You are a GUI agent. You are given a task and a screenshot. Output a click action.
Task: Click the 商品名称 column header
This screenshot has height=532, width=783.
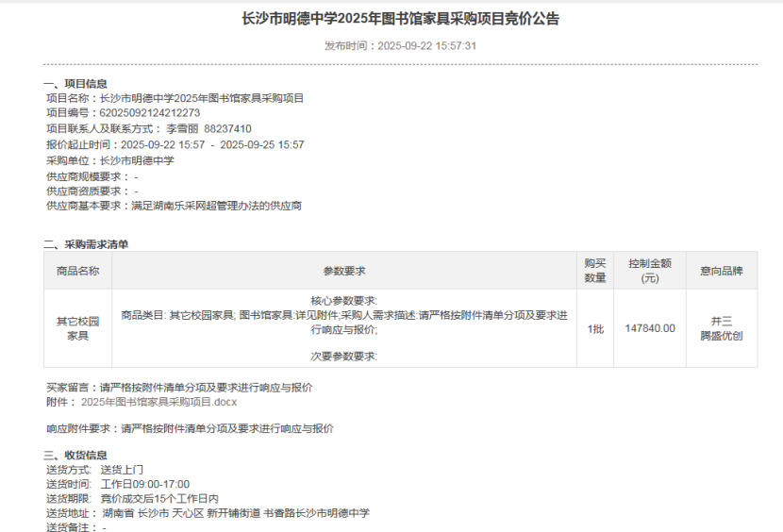pyautogui.click(x=77, y=271)
